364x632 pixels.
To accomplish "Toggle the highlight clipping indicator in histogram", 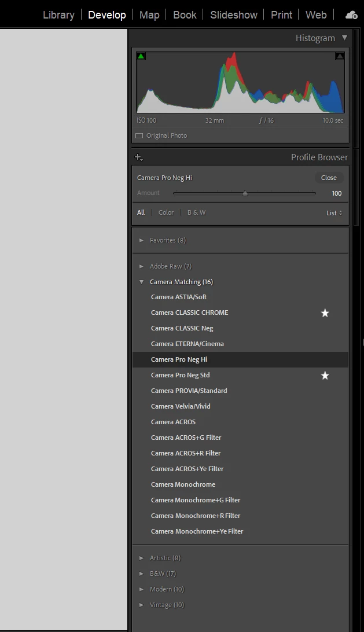I will click(340, 57).
